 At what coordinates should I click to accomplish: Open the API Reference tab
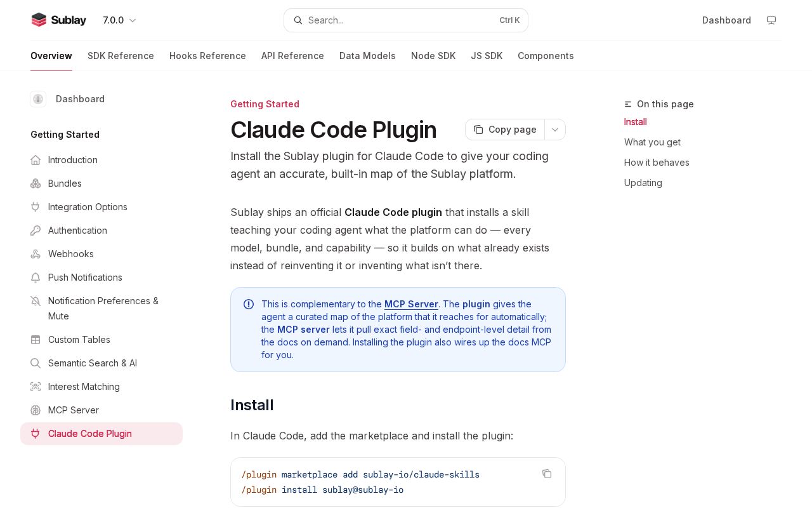292,56
